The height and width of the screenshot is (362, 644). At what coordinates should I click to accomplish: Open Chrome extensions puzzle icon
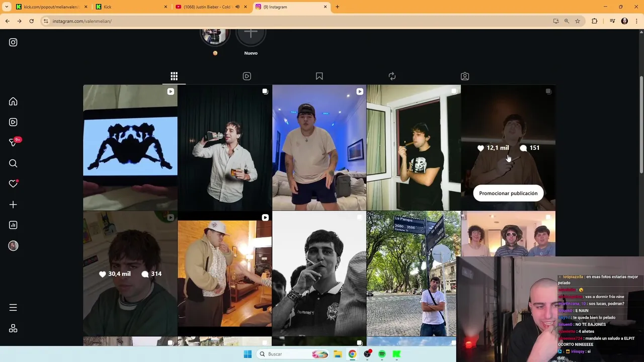(595, 21)
